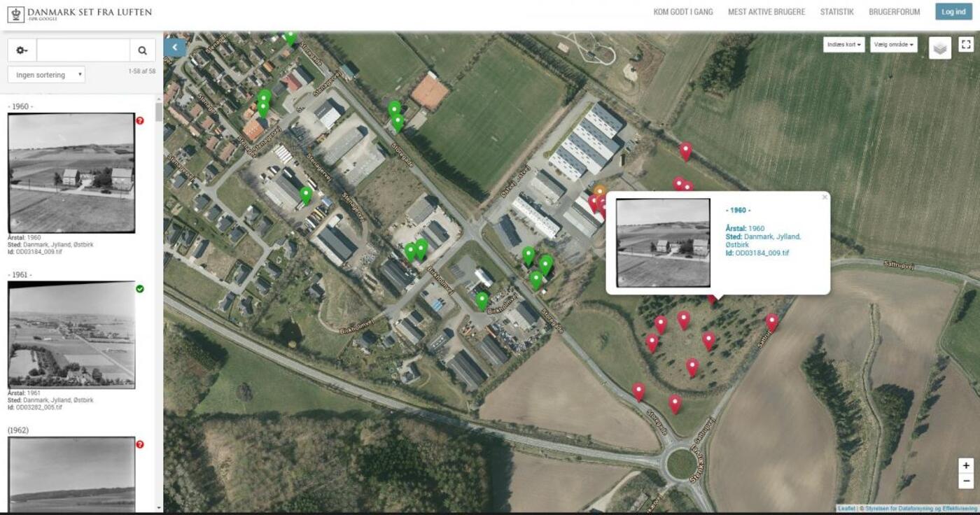Viewport: 980px width, 515px height.
Task: Open the 'Ingen sortering' sort dropdown
Action: pyautogui.click(x=46, y=75)
